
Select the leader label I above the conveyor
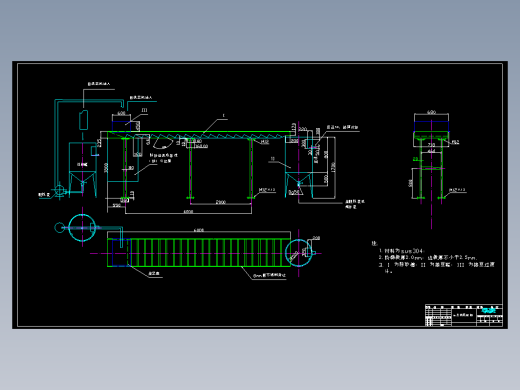pos(223,116)
